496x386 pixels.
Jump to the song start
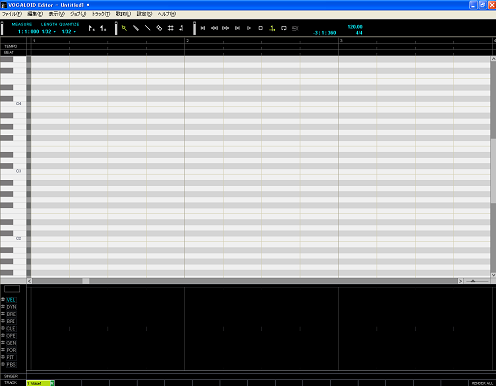(203, 28)
